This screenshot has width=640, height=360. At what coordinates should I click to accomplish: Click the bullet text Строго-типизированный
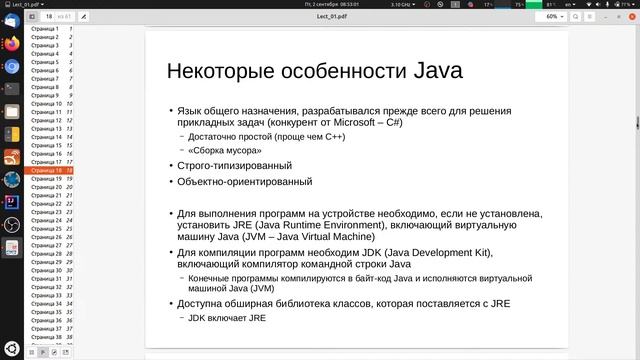pos(234,166)
